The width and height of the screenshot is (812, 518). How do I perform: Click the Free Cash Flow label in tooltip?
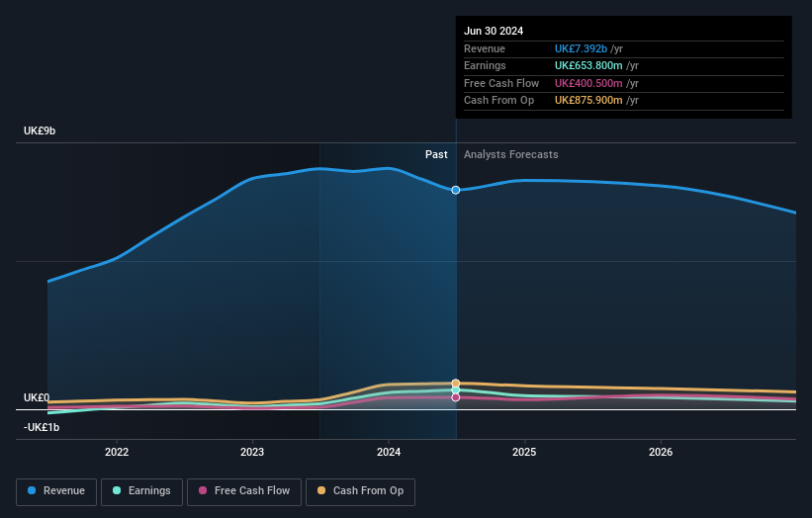point(501,83)
